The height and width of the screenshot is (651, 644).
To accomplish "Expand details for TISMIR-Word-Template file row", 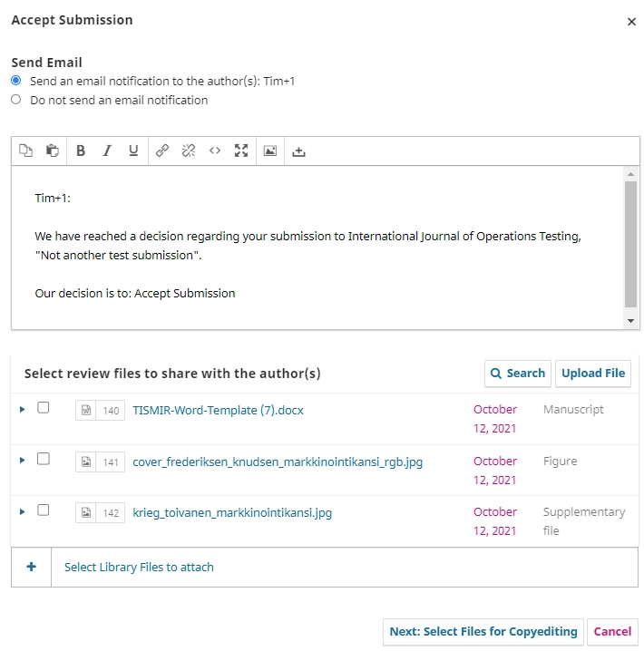I will [x=22, y=410].
